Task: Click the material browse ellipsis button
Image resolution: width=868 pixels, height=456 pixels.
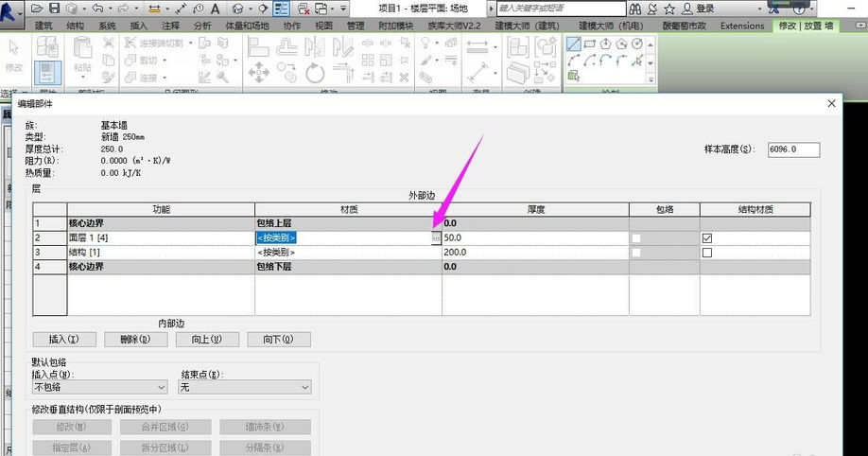Action: 436,237
